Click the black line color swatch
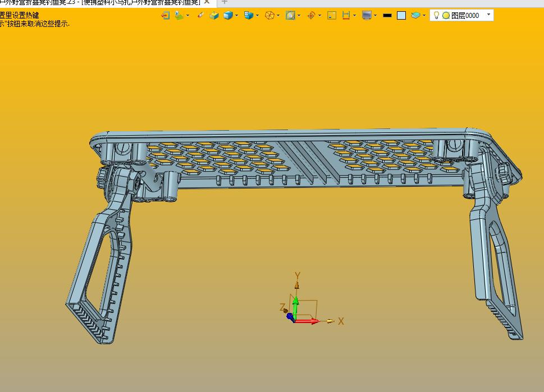The height and width of the screenshot is (392, 544). pos(387,16)
